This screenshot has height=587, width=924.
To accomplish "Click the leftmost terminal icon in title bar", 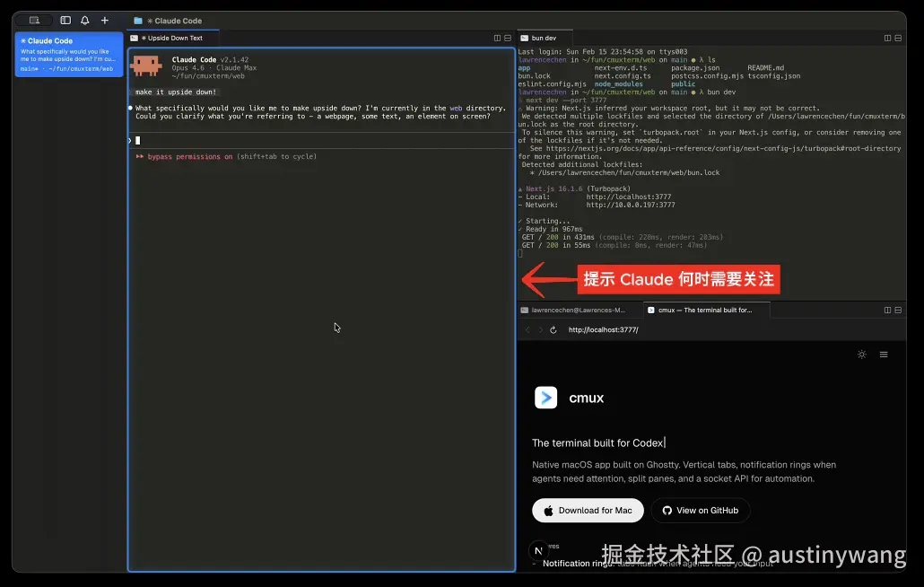I will pos(34,20).
